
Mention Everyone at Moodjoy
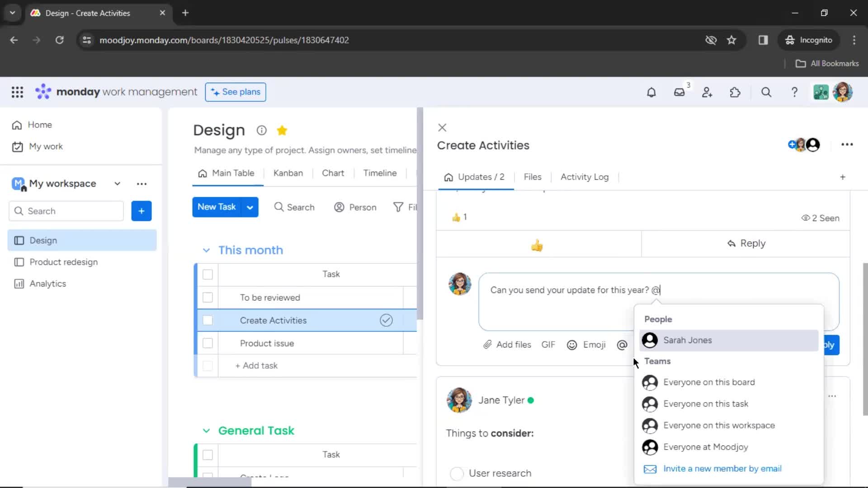coord(729,448)
